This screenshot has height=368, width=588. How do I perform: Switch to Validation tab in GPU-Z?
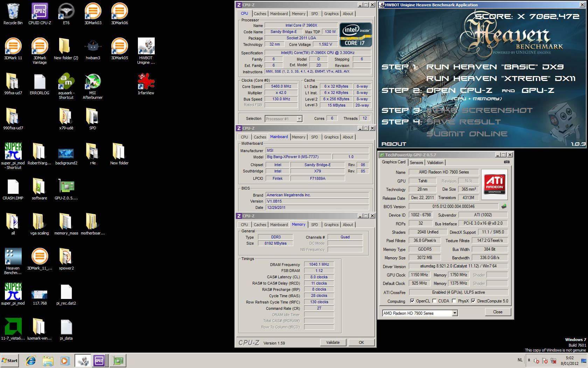click(x=435, y=163)
